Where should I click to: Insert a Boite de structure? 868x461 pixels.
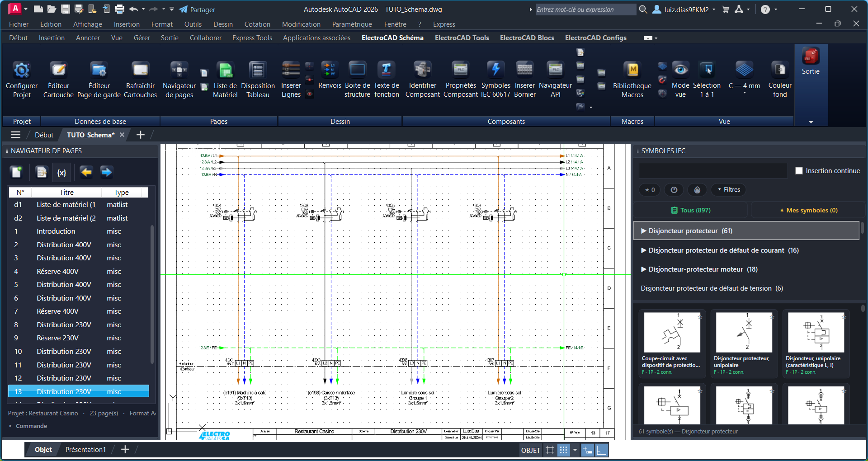click(357, 80)
